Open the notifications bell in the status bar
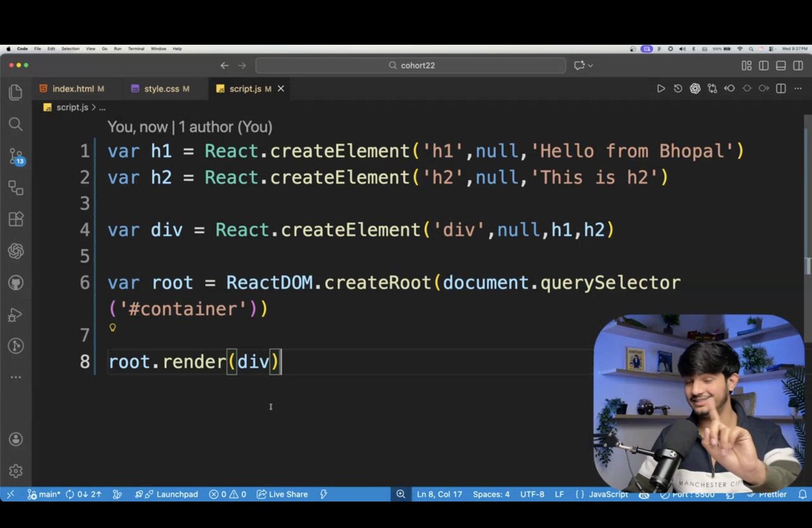The image size is (812, 528). (x=802, y=494)
